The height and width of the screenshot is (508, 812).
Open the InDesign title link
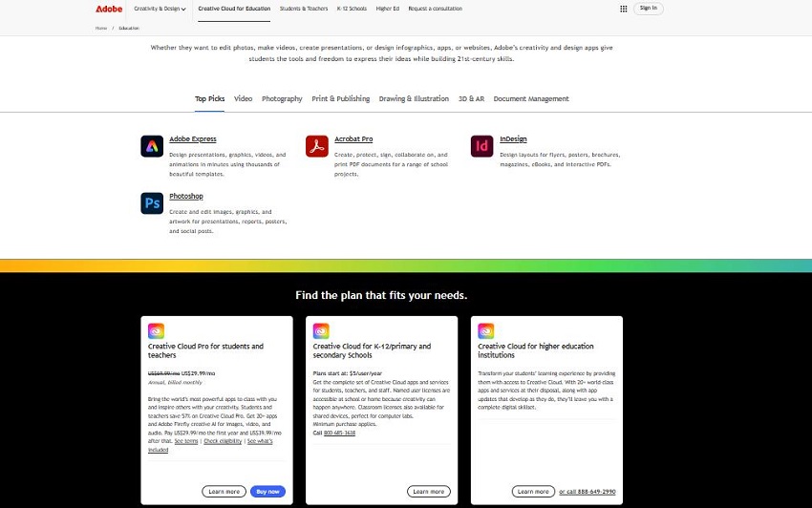[513, 138]
